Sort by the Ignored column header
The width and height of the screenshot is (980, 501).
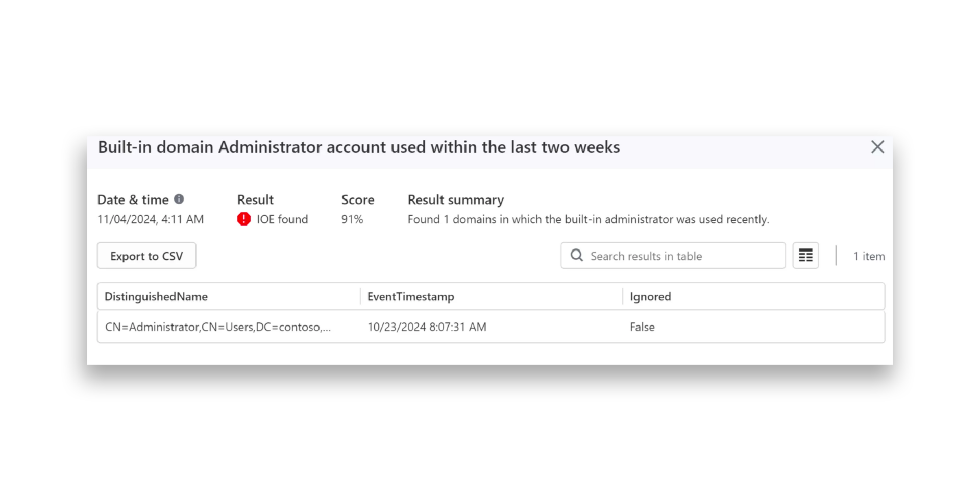(650, 296)
